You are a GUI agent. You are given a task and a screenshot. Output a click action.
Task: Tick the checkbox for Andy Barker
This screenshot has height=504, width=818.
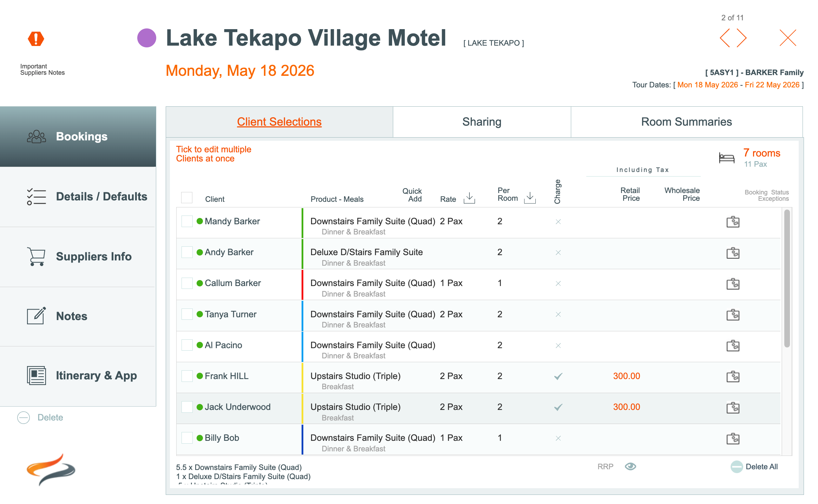pos(187,252)
